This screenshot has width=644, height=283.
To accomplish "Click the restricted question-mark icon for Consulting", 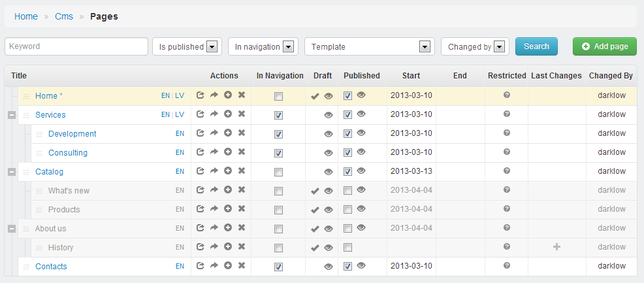I will tap(507, 152).
